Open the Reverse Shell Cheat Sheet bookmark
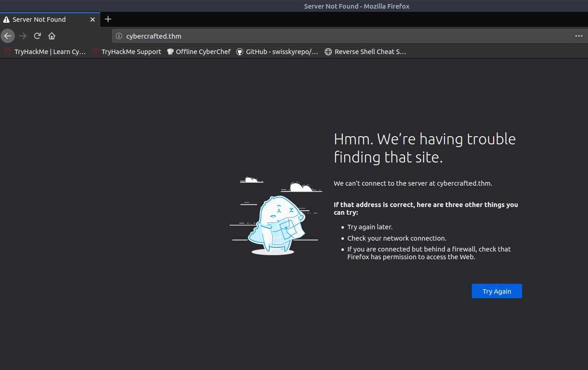588x370 pixels. (x=366, y=52)
